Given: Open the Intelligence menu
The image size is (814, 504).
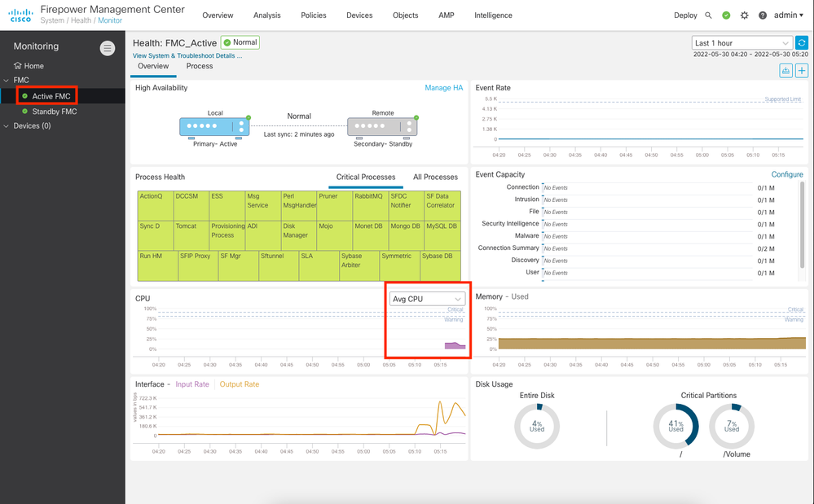Looking at the screenshot, I should (493, 15).
